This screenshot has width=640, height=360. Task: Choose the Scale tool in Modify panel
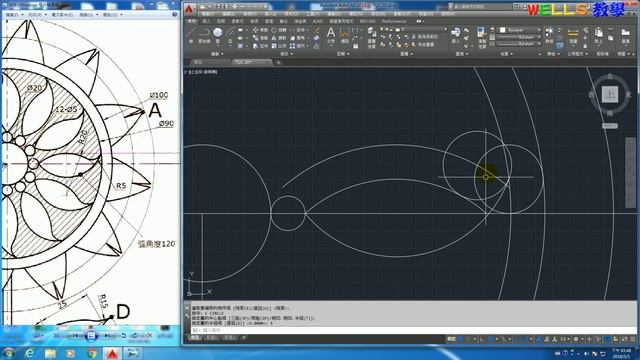click(278, 46)
